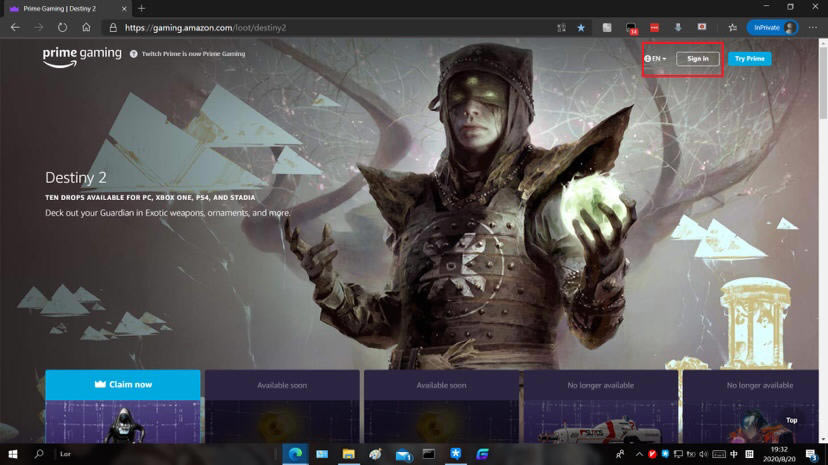Open the first No longer available loot card
Screen dimensions: 828x465
tap(600, 406)
